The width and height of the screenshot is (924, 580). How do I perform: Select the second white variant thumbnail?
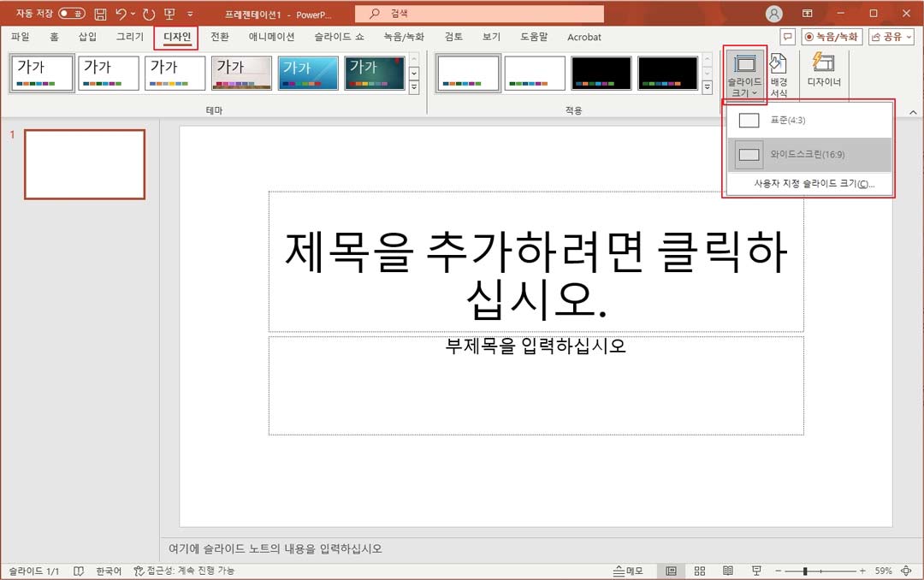coord(535,73)
